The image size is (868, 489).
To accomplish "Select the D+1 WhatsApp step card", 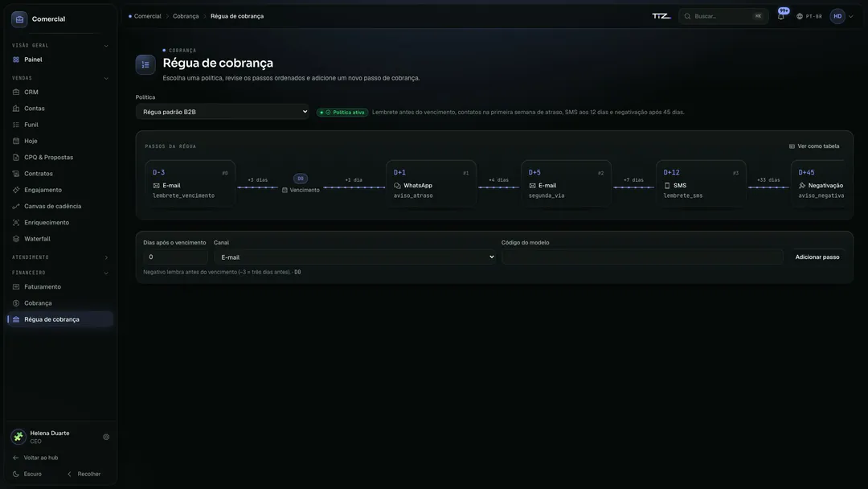I will [x=432, y=184].
